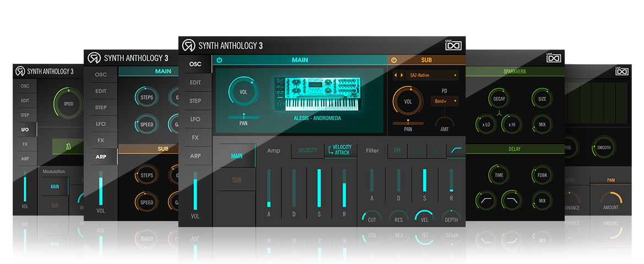Open the LFO tab in the front window
Screen dimensions: 644x264
pyautogui.click(x=195, y=119)
